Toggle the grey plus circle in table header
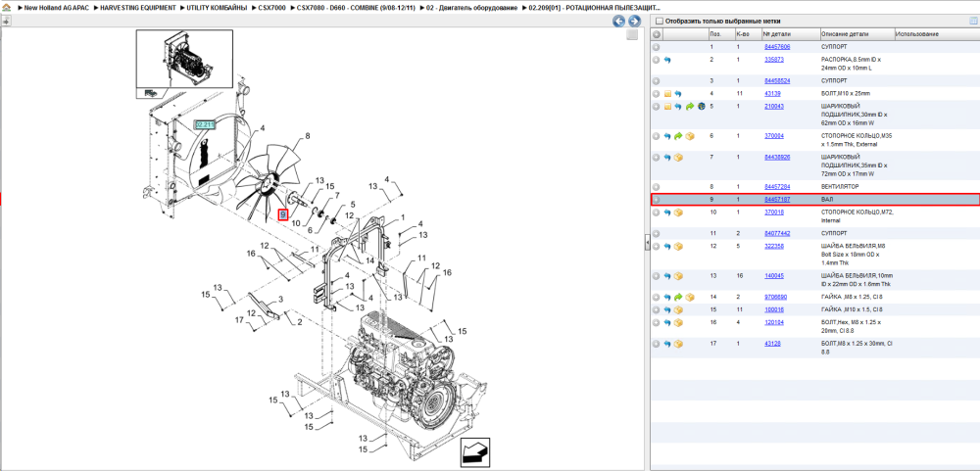Viewport: 980px width, 471px height. tap(657, 34)
